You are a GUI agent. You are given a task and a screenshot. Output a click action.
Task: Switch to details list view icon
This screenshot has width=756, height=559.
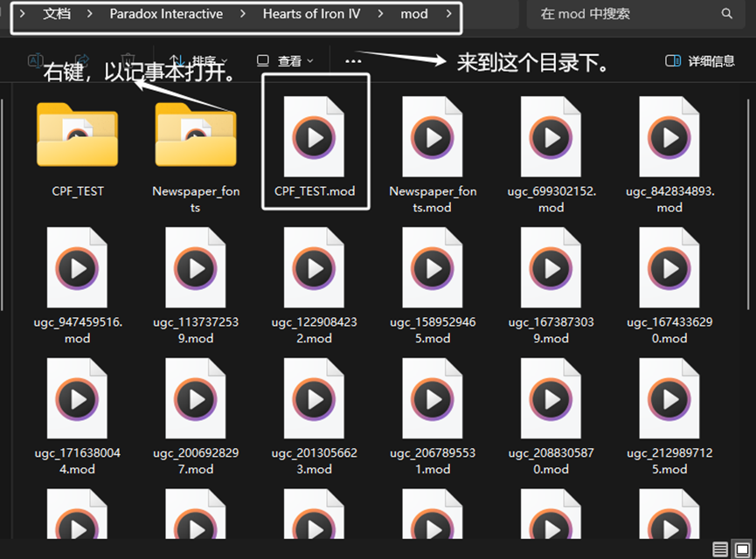[x=720, y=549]
